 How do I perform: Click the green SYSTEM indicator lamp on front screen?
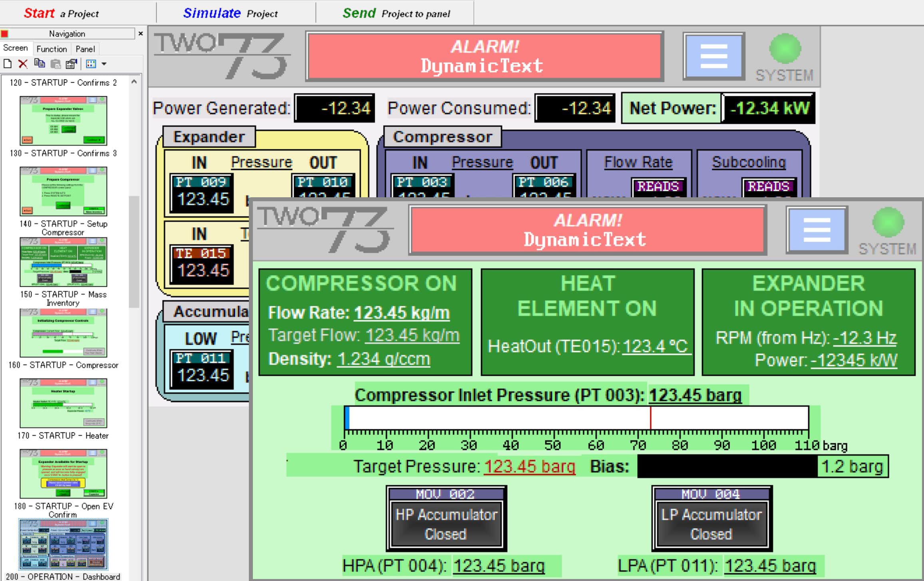(x=888, y=222)
